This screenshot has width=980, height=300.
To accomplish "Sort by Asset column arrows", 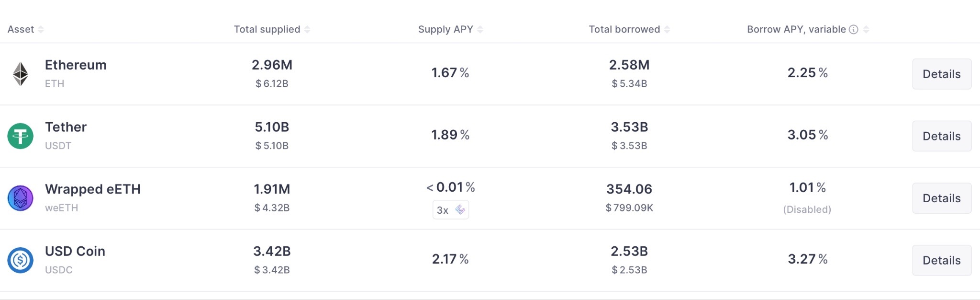I will [41, 30].
